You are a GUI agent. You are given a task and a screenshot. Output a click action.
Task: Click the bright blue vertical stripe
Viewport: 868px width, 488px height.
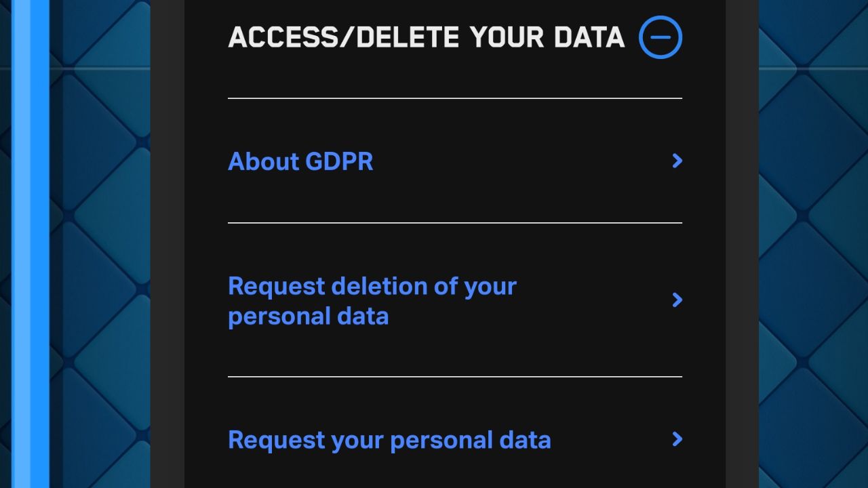point(31,244)
